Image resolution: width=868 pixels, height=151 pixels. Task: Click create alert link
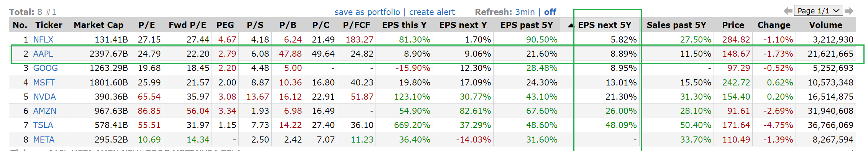click(x=432, y=12)
